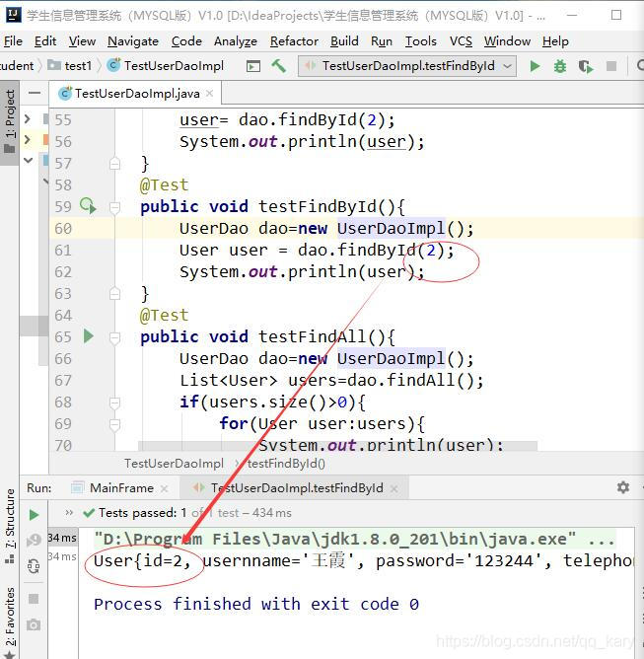Toggle auto-test icon in Run panel
This screenshot has width=644, height=659.
34,566
